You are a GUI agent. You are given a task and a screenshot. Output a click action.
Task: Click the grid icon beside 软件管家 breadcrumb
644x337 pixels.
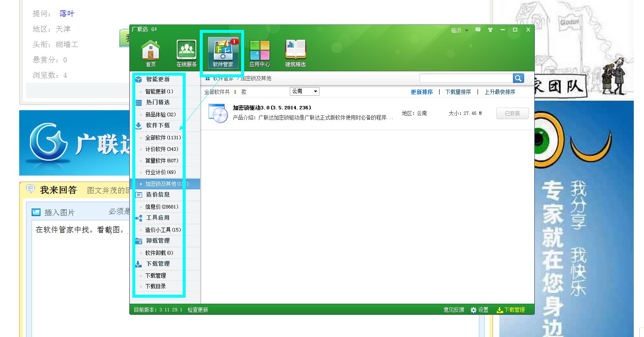tap(208, 79)
